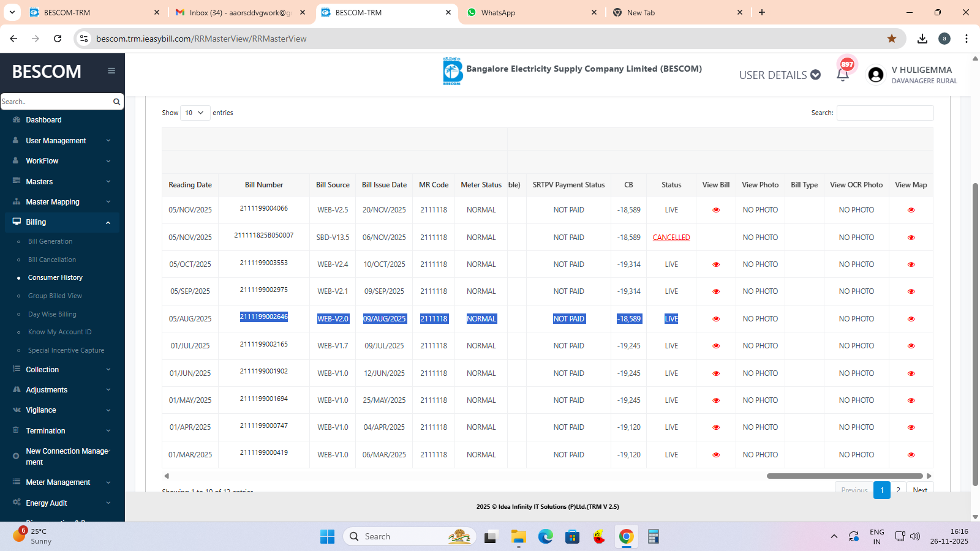Click the CANCELLED status link
The width and height of the screenshot is (980, 551).
pyautogui.click(x=671, y=238)
